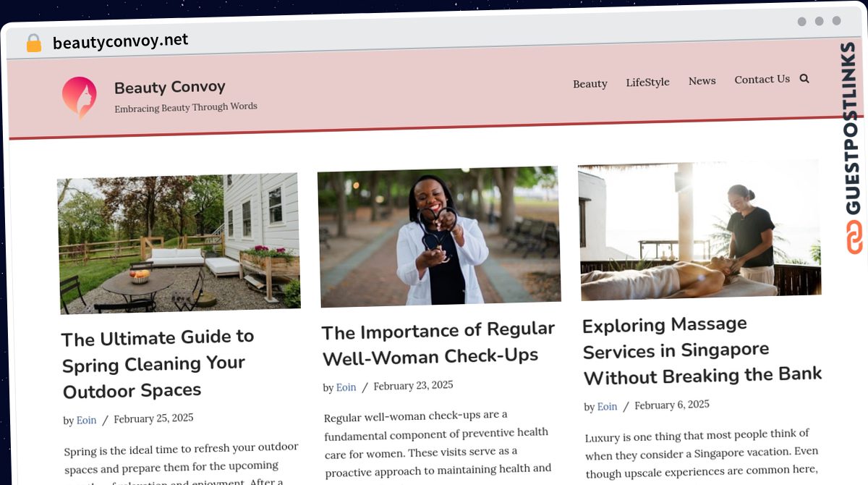
Task: Go to the News menu item
Action: coord(702,80)
